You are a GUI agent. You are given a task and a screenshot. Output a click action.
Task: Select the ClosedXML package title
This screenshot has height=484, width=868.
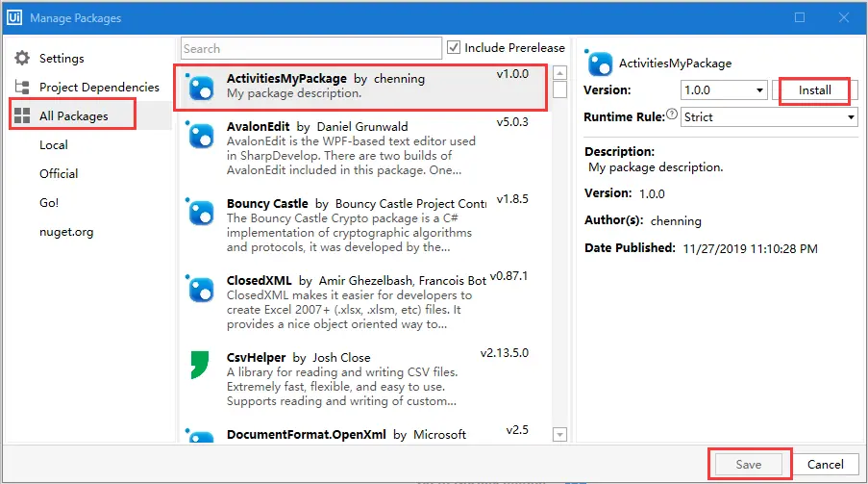(260, 281)
